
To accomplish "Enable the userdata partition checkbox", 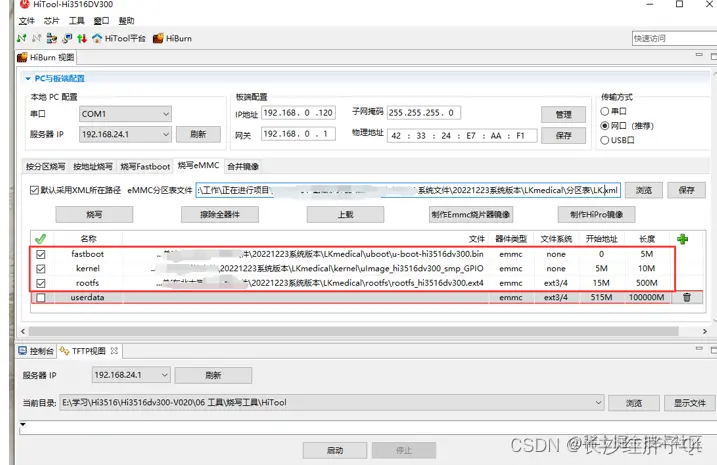I will point(41,298).
